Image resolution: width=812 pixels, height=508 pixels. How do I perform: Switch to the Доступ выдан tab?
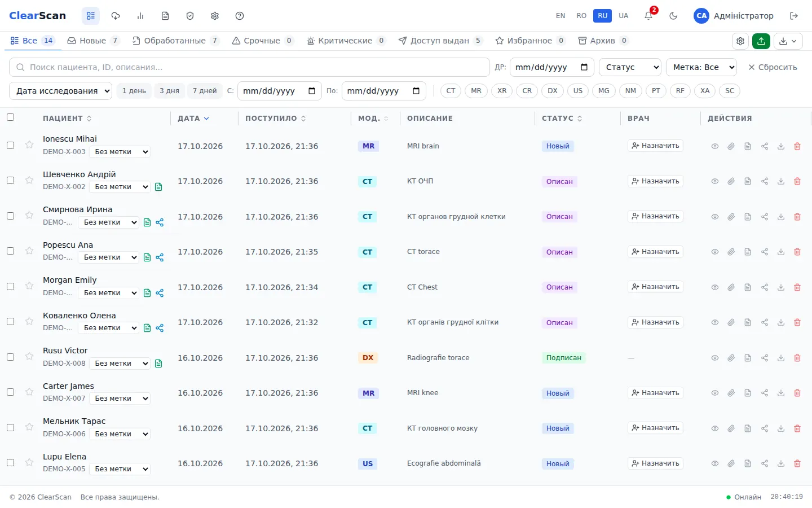pos(440,41)
